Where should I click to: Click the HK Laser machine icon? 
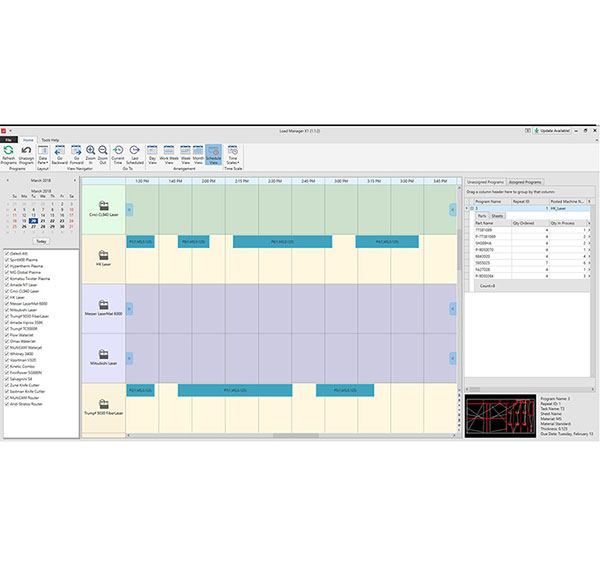(103, 255)
